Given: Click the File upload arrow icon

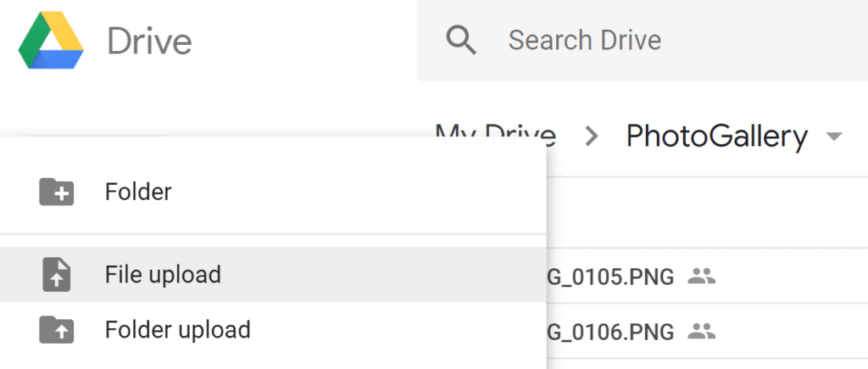Looking at the screenshot, I should (57, 275).
